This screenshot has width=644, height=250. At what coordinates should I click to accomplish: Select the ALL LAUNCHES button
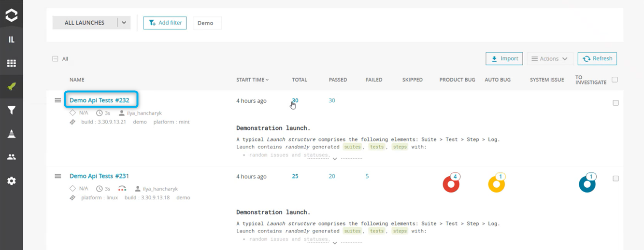[85, 23]
